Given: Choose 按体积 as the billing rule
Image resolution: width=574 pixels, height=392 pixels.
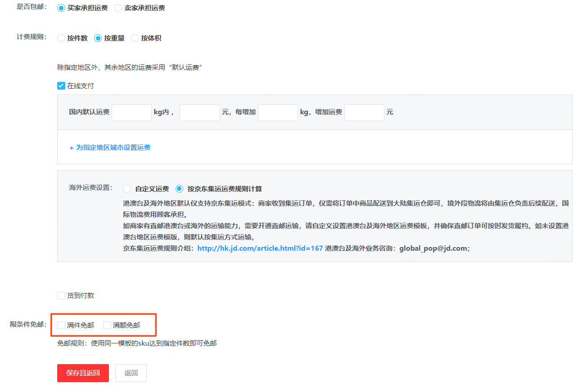Looking at the screenshot, I should click(135, 38).
